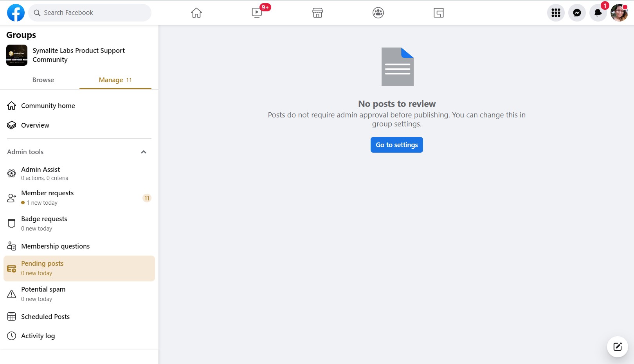
Task: View the group Activity log
Action: pyautogui.click(x=38, y=336)
